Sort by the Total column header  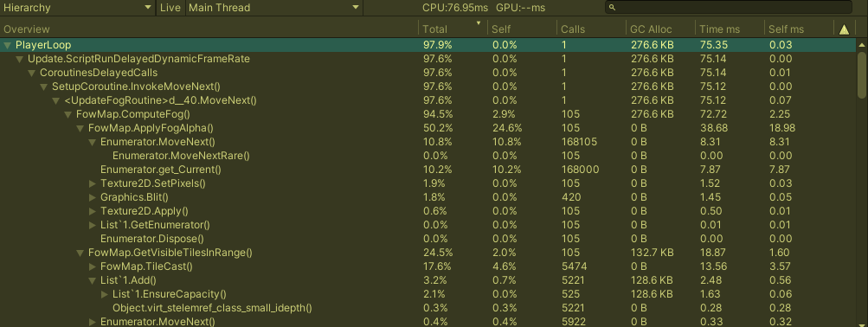453,29
